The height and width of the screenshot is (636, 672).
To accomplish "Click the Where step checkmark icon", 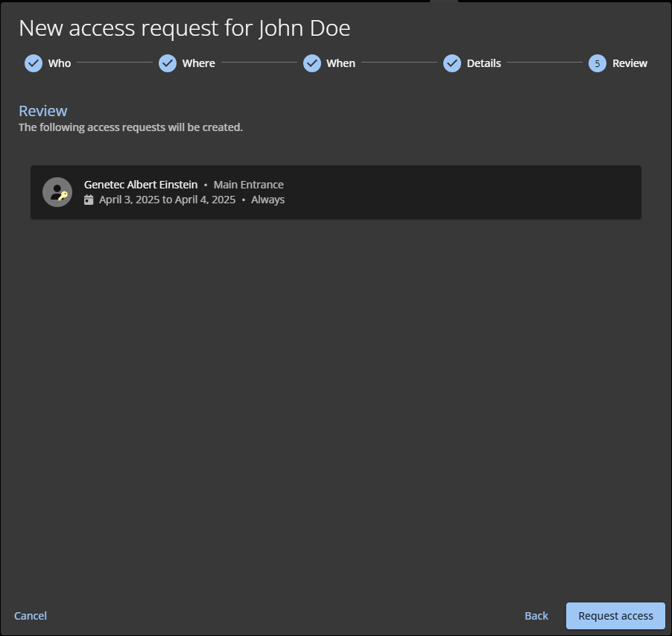I will click(x=168, y=63).
